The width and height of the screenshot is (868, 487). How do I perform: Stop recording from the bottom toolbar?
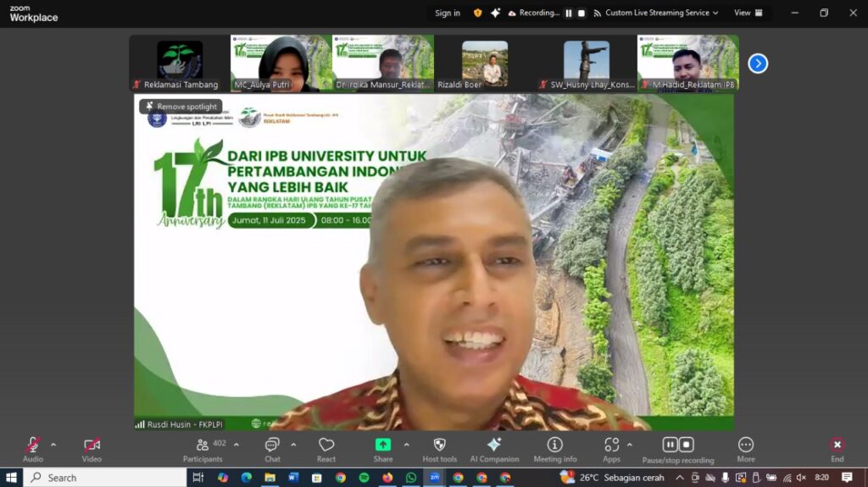pyautogui.click(x=687, y=445)
